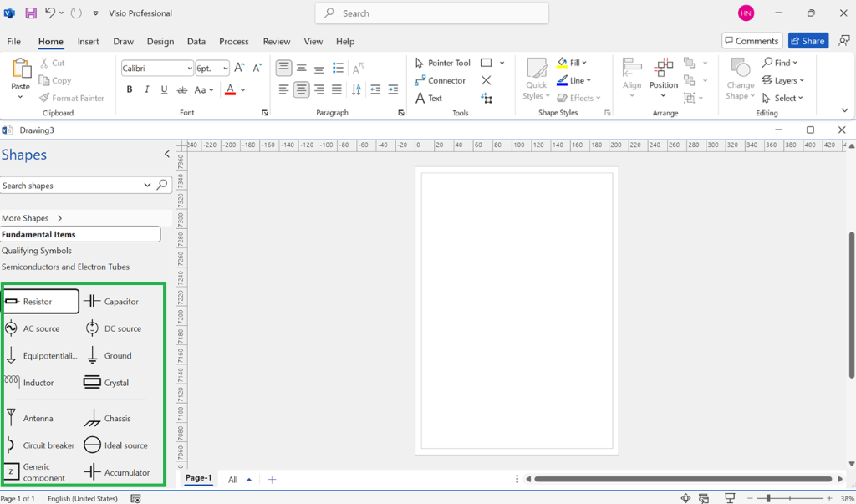Toggle center horizontal text alignment
The image size is (856, 504).
pos(301,89)
